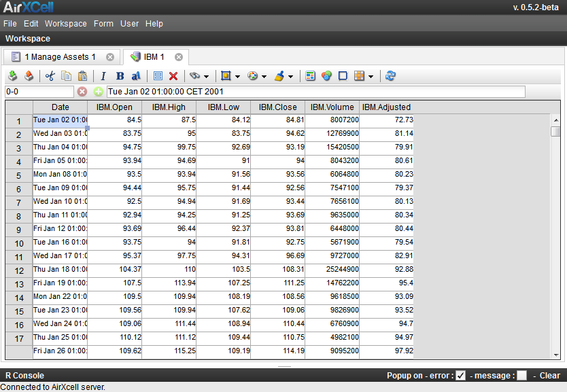Click the vertical scrollbar down arrow
The height and width of the screenshot is (392, 567).
coord(556,355)
